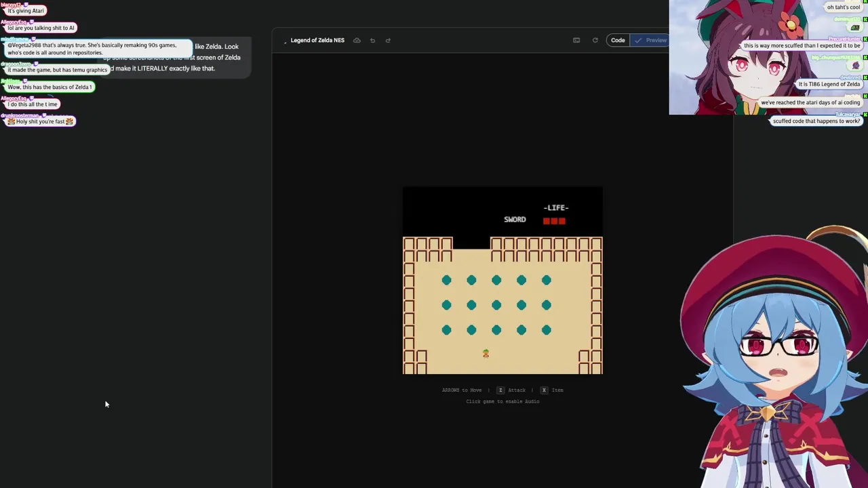Viewport: 868px width, 488px height.
Task: Click the undo arrow icon
Action: [372, 40]
